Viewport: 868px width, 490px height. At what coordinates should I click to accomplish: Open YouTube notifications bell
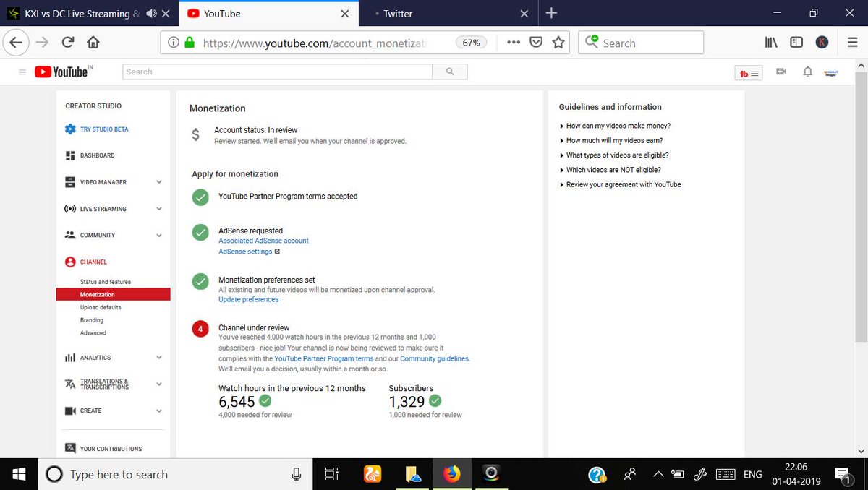[x=808, y=72]
